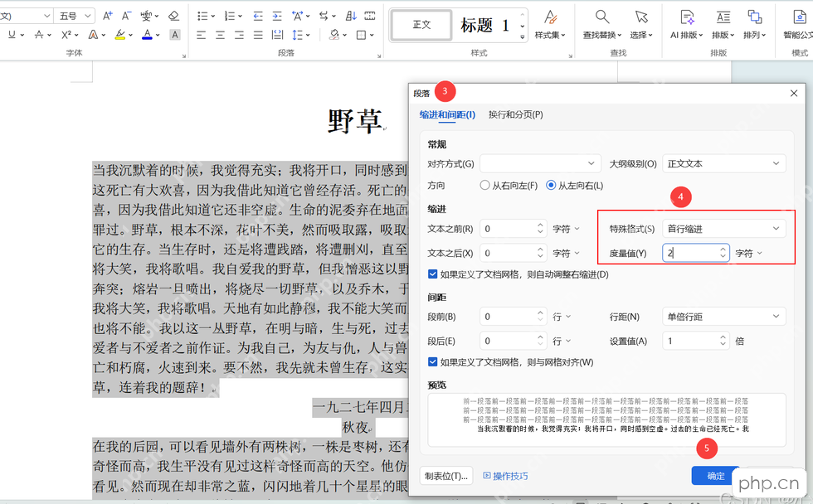The width and height of the screenshot is (813, 504).
Task: Apply underline formatting
Action: click(12, 35)
